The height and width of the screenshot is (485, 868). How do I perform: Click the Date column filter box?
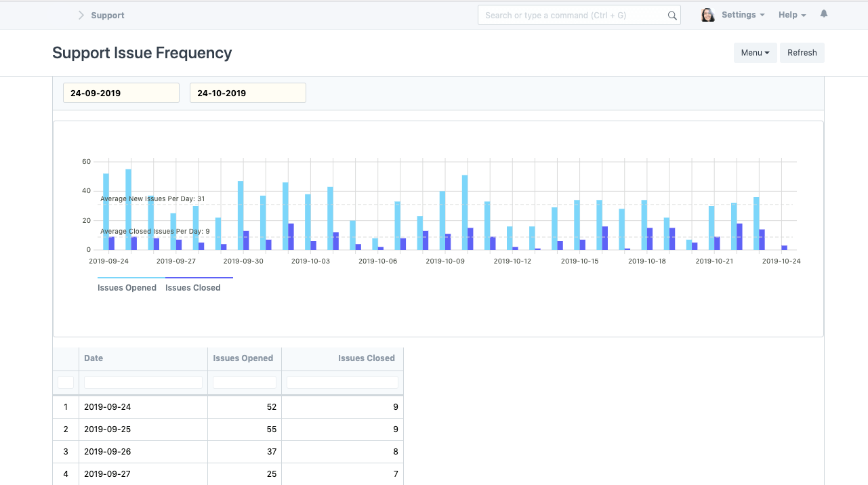coord(143,383)
